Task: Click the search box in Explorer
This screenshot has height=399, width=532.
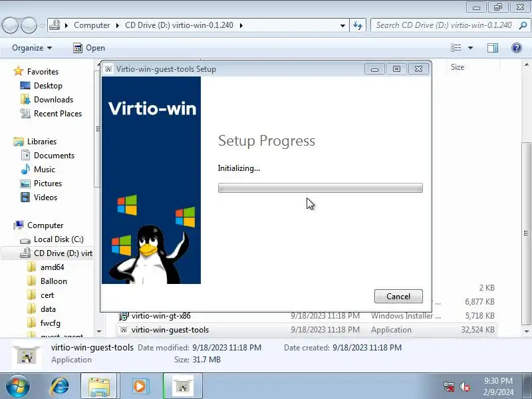Action: pyautogui.click(x=444, y=25)
